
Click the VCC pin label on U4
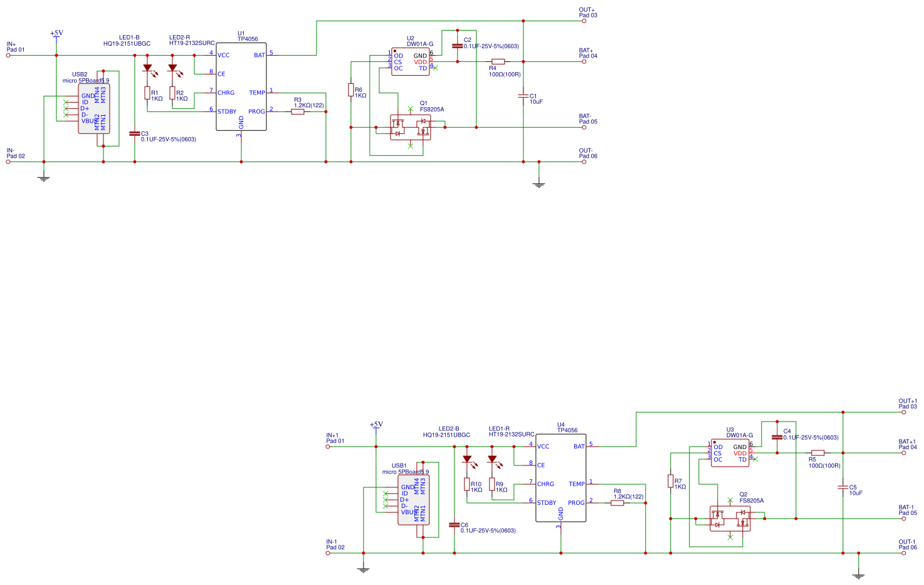(x=543, y=447)
